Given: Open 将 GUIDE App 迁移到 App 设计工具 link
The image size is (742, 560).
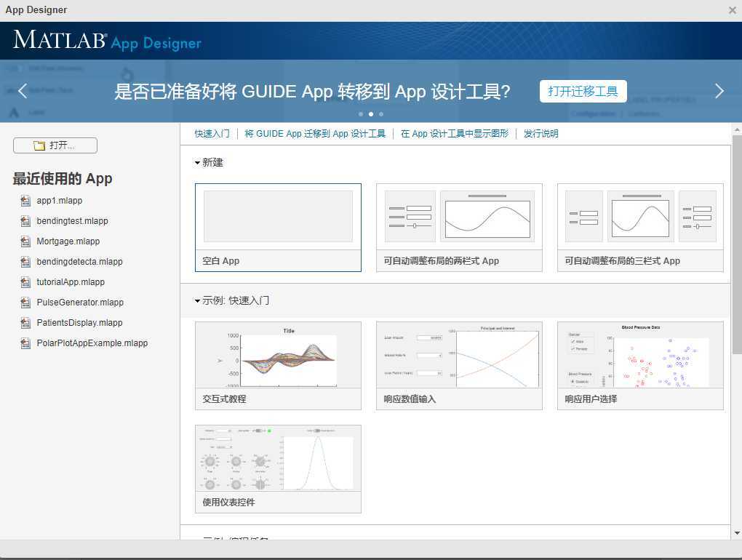Looking at the screenshot, I should [x=315, y=134].
